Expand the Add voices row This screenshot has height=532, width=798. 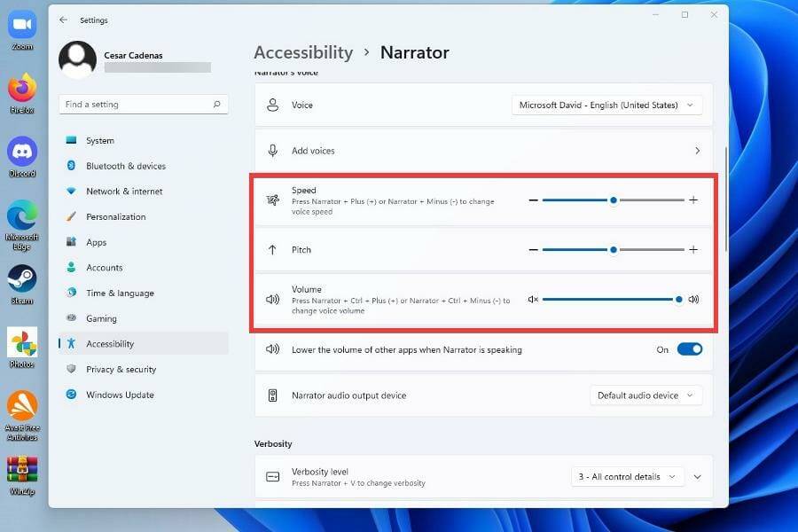tap(697, 151)
